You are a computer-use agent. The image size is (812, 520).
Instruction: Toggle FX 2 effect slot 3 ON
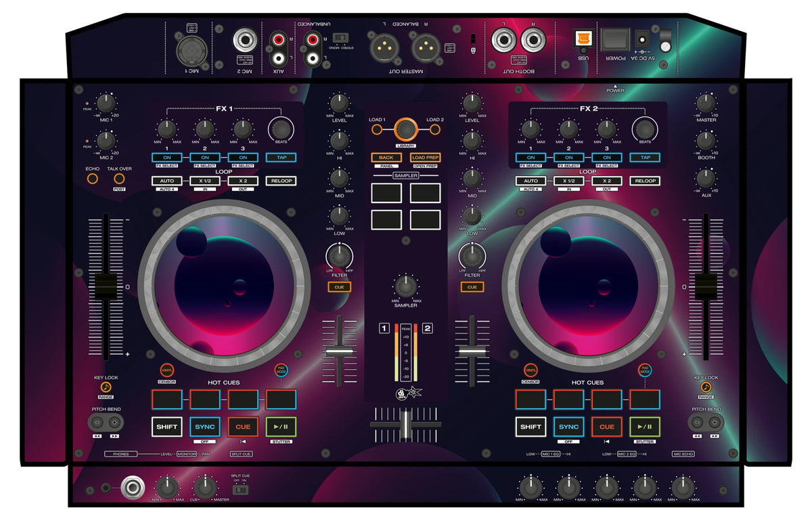pos(607,157)
